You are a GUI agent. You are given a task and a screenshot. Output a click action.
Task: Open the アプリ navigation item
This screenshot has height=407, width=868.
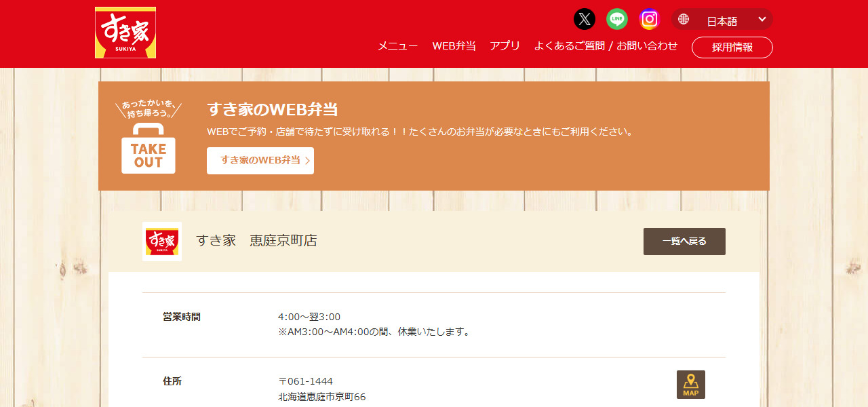[x=505, y=46]
